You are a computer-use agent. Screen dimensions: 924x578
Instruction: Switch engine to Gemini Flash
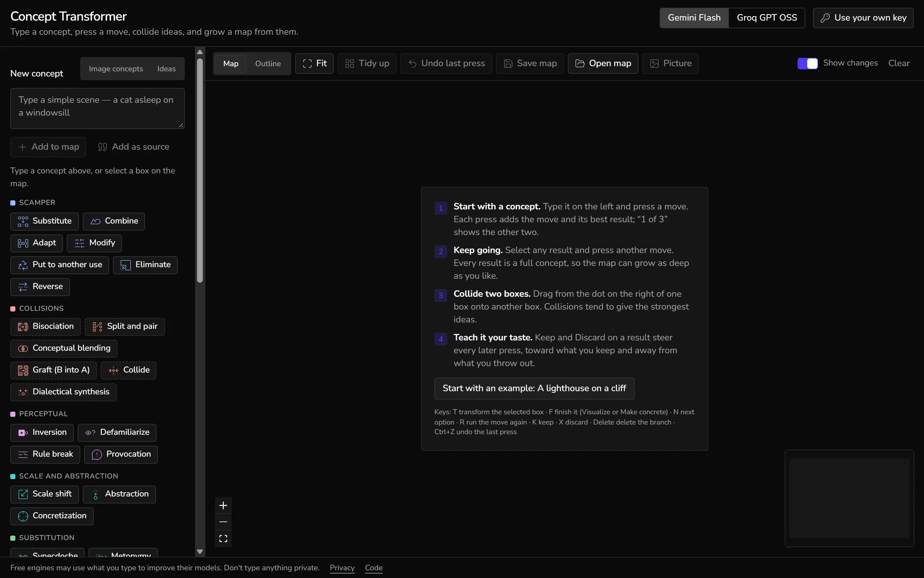point(694,18)
